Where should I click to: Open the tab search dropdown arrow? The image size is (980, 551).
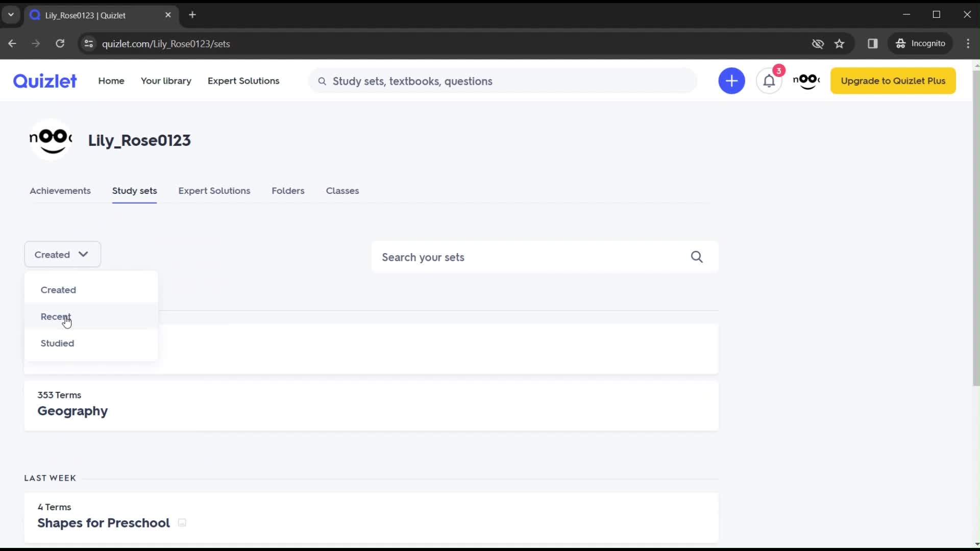[11, 15]
